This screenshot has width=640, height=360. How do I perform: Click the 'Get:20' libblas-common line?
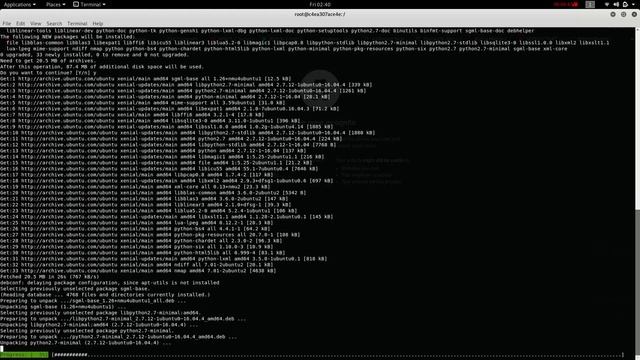(x=153, y=193)
